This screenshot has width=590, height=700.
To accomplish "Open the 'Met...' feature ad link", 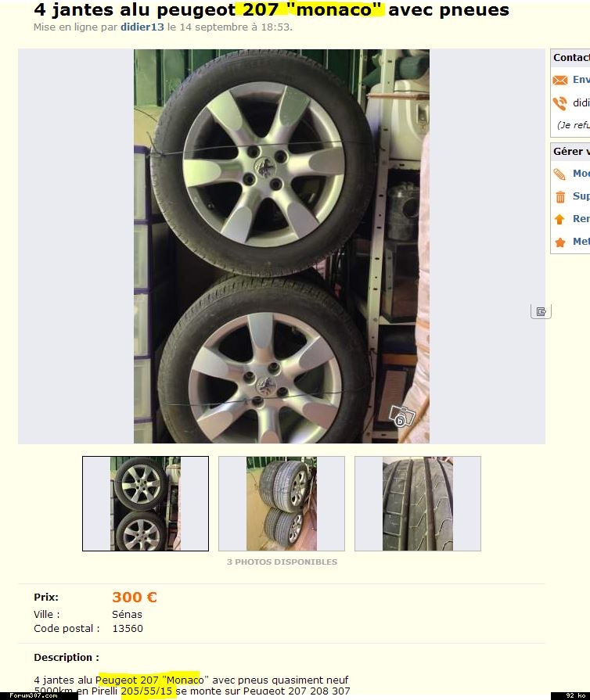I will pyautogui.click(x=581, y=242).
